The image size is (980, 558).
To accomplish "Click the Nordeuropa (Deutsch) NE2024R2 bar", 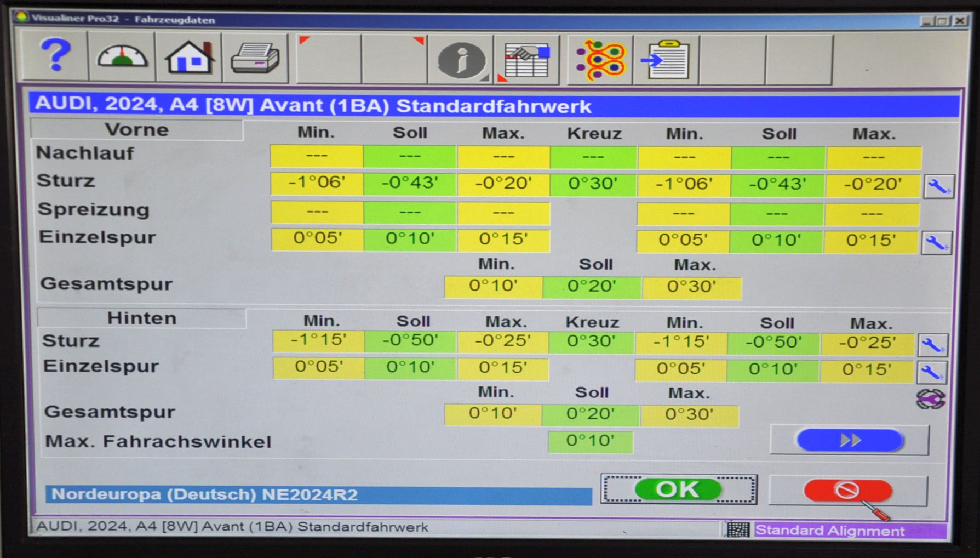I will [319, 494].
